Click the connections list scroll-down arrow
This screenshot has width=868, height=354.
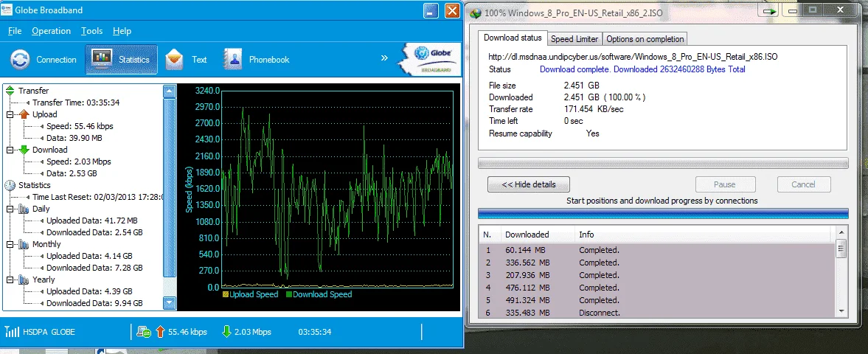pyautogui.click(x=841, y=310)
